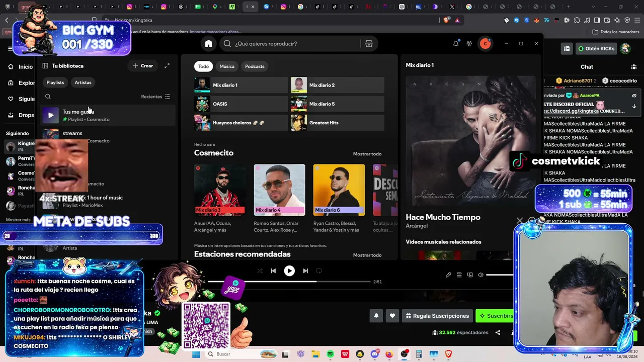Skip to the next track
Image resolution: width=644 pixels, height=362 pixels.
coord(305,270)
